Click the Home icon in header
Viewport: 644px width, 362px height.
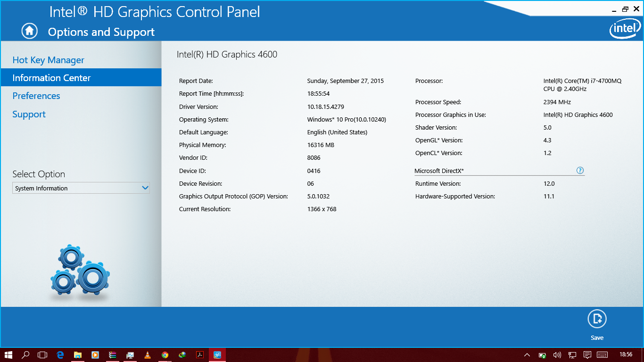[x=29, y=31]
